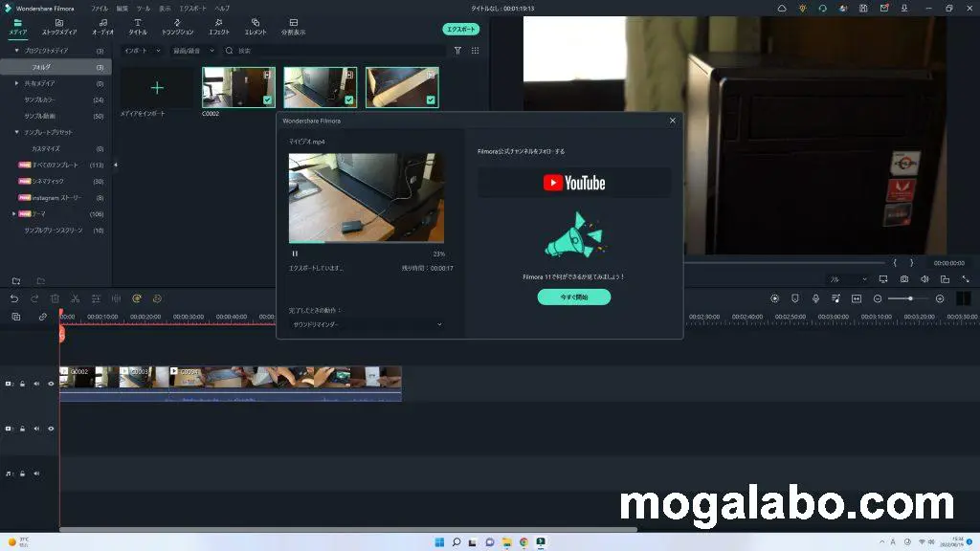This screenshot has height=551, width=980.
Task: Click the 今すぐ開始 button
Action: coord(573,298)
